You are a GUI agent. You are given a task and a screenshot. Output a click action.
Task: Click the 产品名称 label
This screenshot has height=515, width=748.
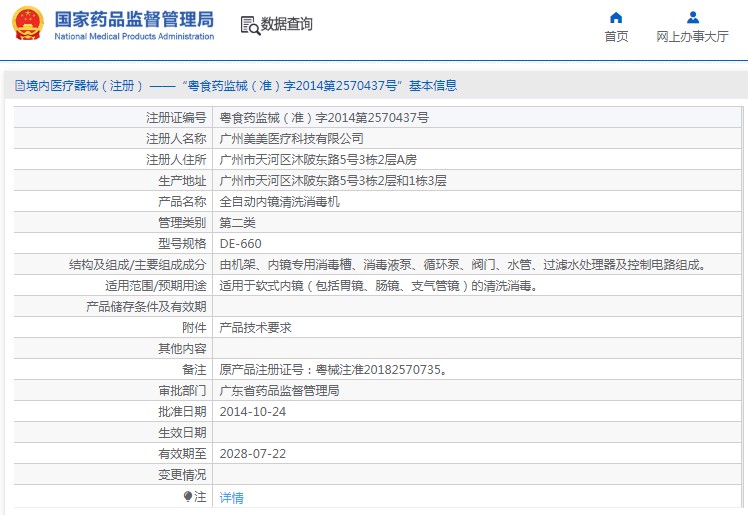point(182,202)
